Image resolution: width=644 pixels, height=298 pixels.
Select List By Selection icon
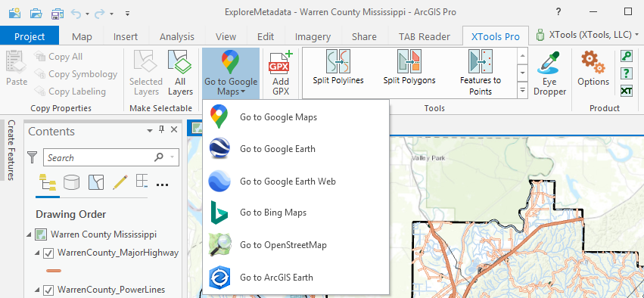[x=95, y=183]
